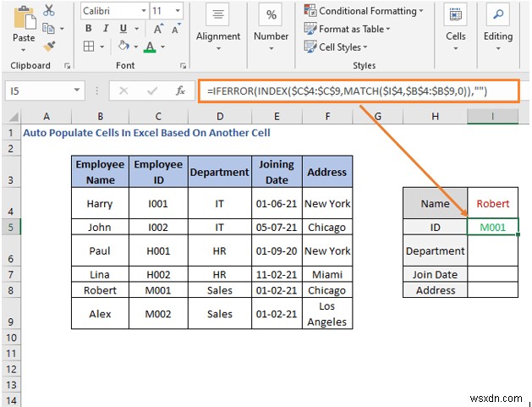Open the Clipboard dialog launcher
Viewport: 532px width, 407px height.
[x=67, y=66]
